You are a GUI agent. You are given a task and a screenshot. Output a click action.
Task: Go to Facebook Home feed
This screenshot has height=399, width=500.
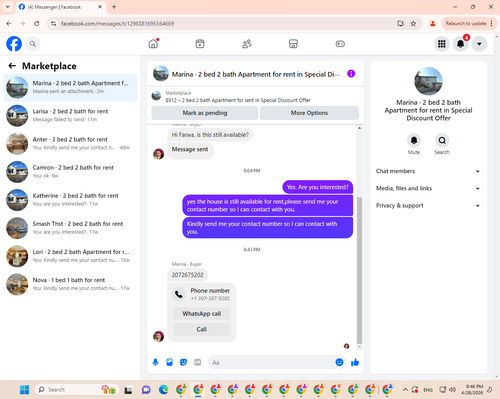point(153,44)
